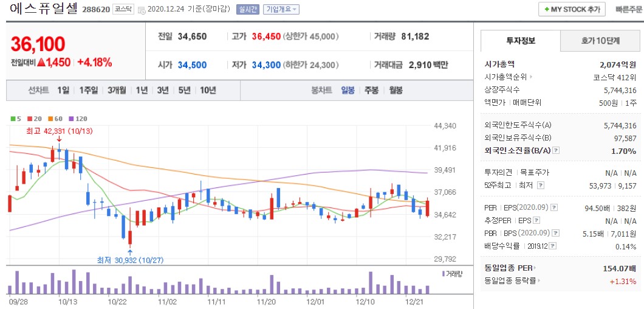This screenshot has width=644, height=309.
Task: Click the red up-triangle beside 1,450
Action: 41,63
